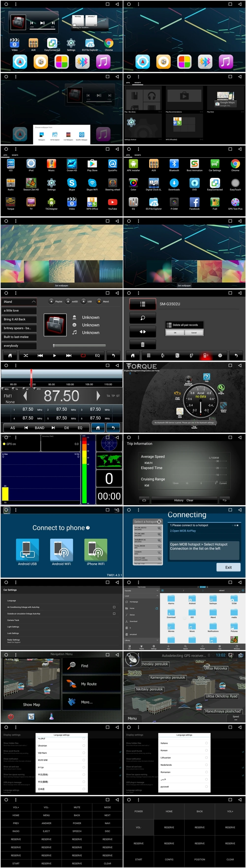Click the radio screen home icon

pos(98,428)
